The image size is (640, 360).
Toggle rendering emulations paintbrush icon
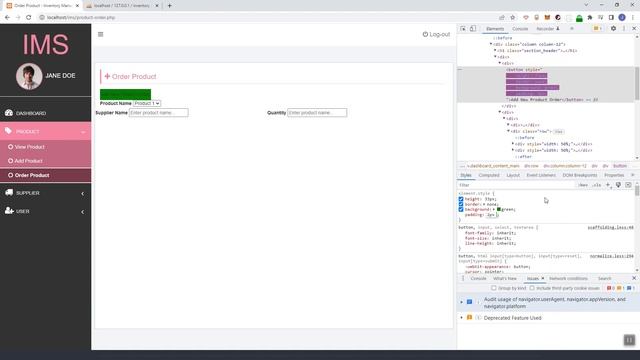click(618, 185)
